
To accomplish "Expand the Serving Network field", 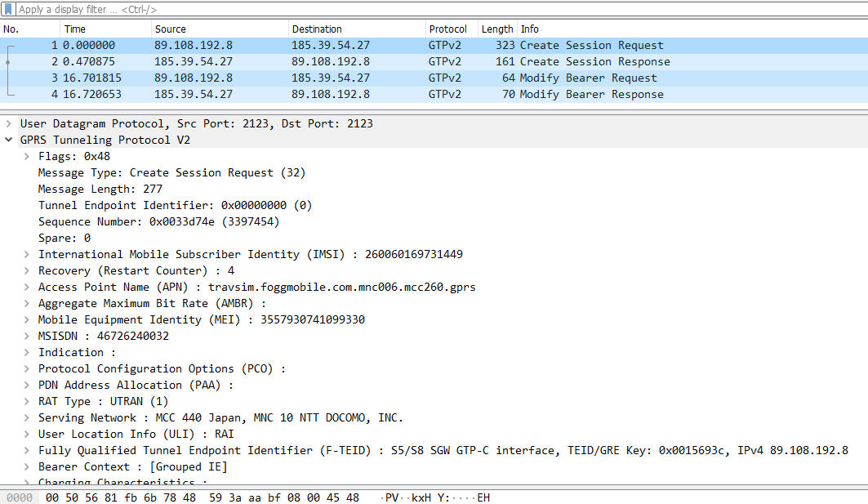I will [x=24, y=417].
